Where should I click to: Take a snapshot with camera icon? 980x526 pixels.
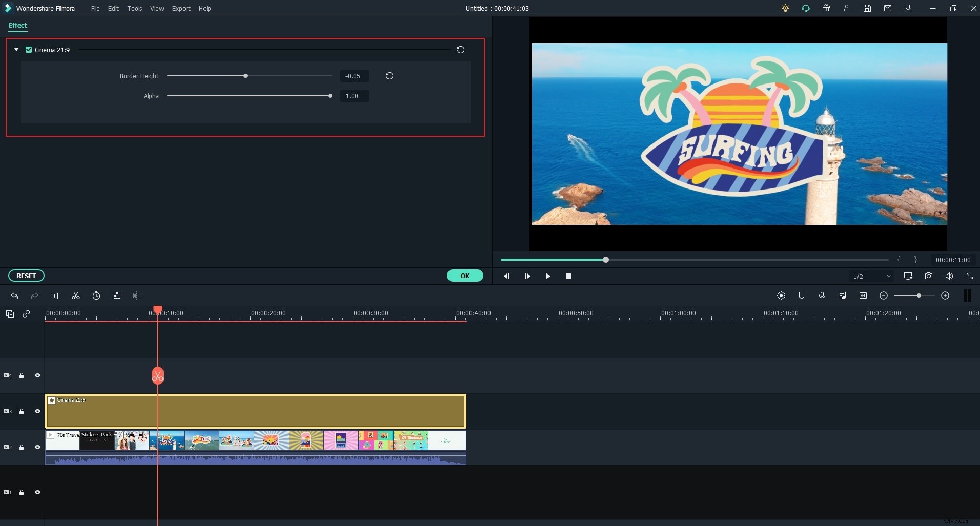point(928,276)
